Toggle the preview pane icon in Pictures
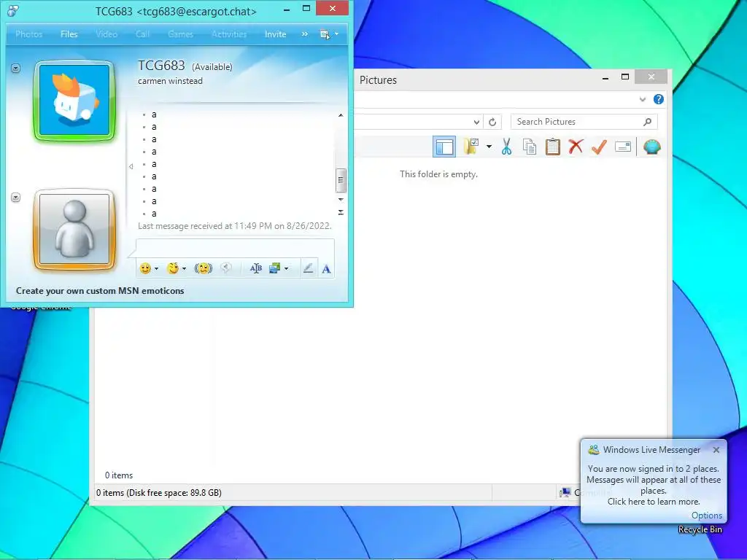 pyautogui.click(x=444, y=147)
